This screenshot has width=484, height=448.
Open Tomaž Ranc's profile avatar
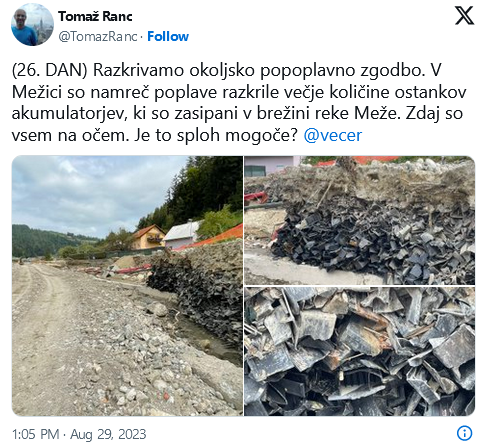[x=32, y=25]
